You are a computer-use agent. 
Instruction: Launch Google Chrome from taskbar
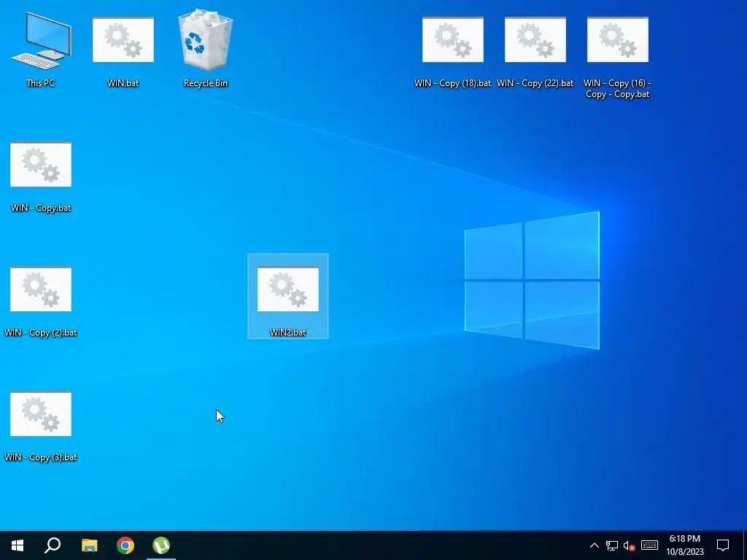(125, 545)
